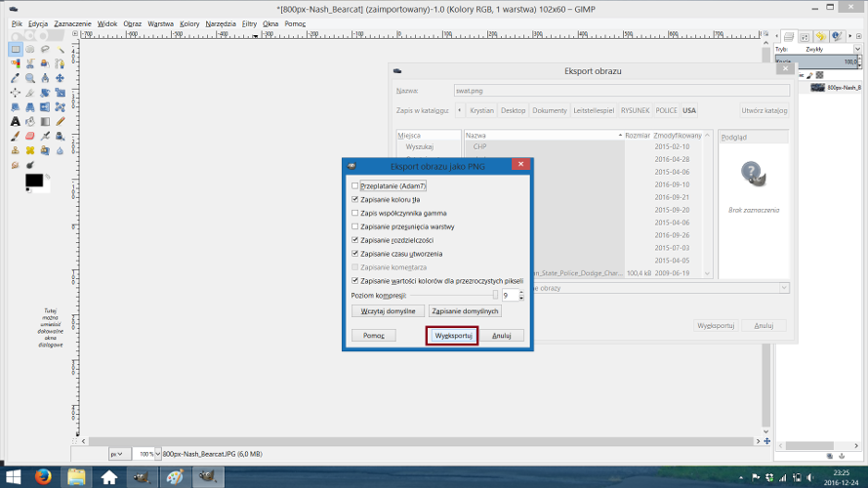Select the Scissors Select tool

[x=30, y=63]
